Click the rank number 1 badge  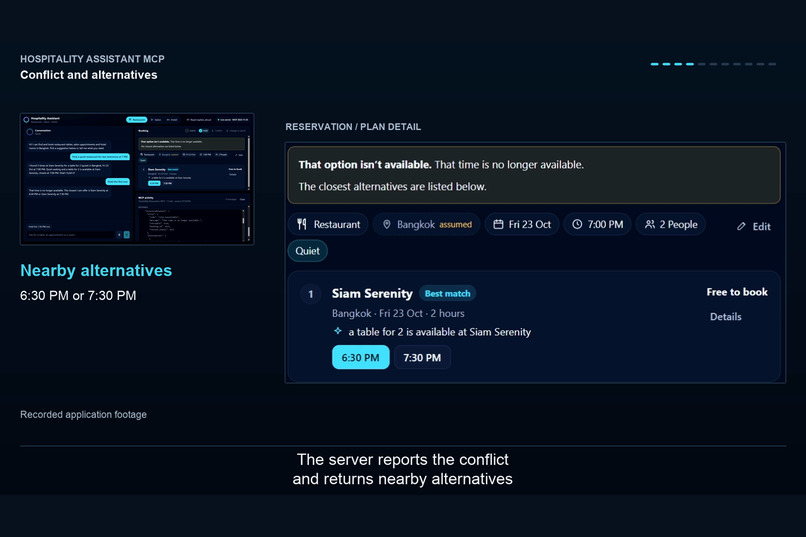310,294
